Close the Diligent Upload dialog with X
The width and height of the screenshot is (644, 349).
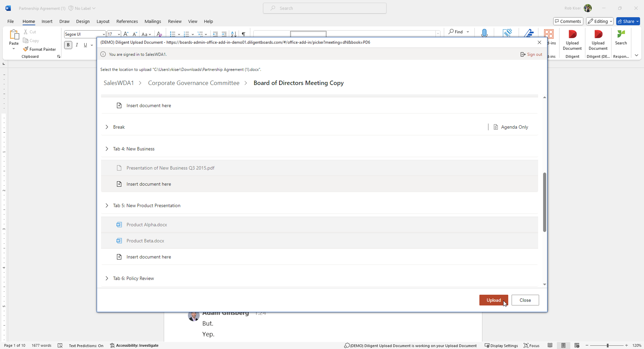(539, 42)
